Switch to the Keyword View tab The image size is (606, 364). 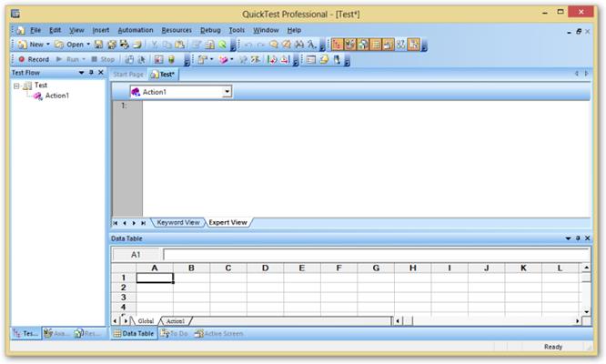click(178, 223)
